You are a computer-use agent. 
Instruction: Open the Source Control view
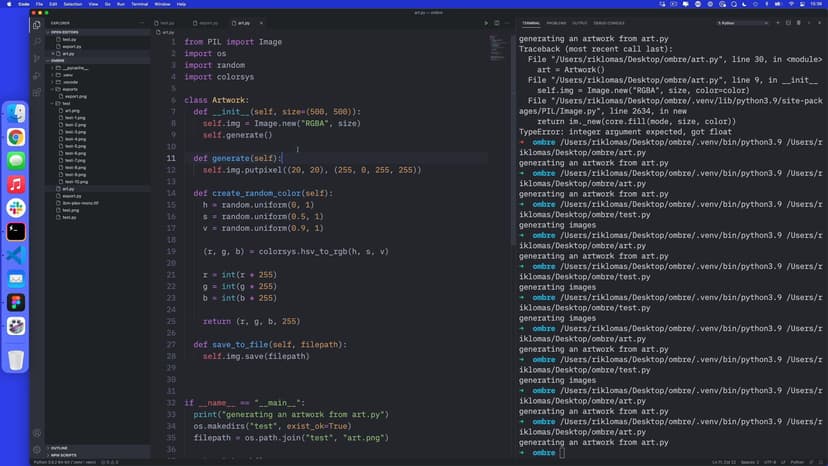click(37, 58)
